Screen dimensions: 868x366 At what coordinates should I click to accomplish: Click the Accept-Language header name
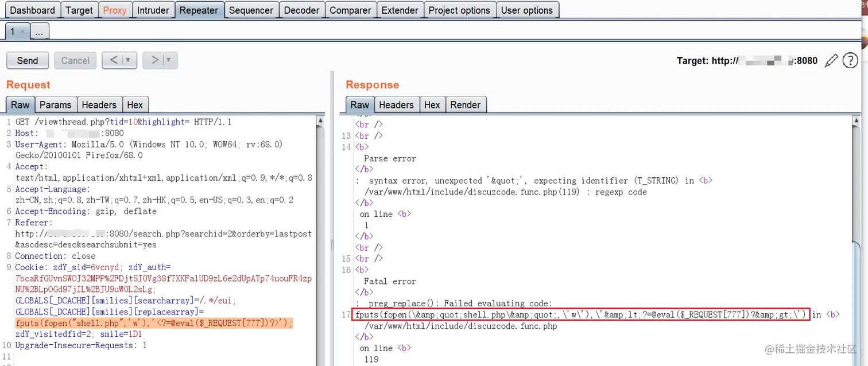pos(52,189)
